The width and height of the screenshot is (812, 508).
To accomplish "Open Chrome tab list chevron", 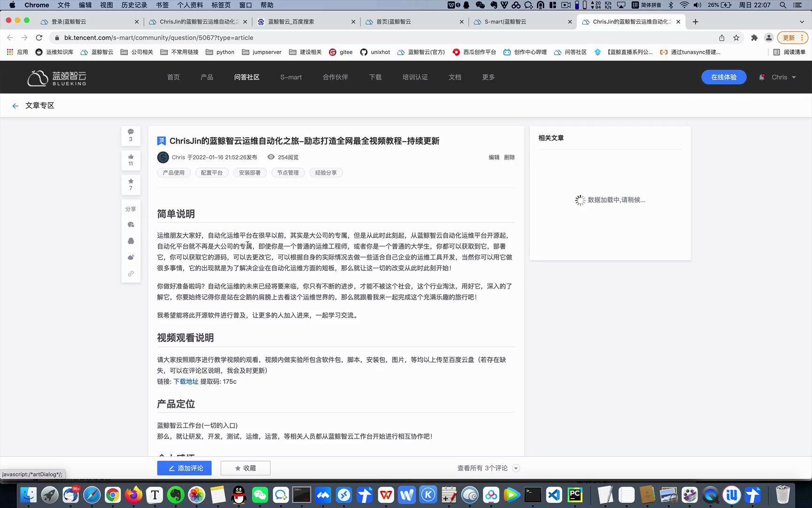I will coord(802,22).
